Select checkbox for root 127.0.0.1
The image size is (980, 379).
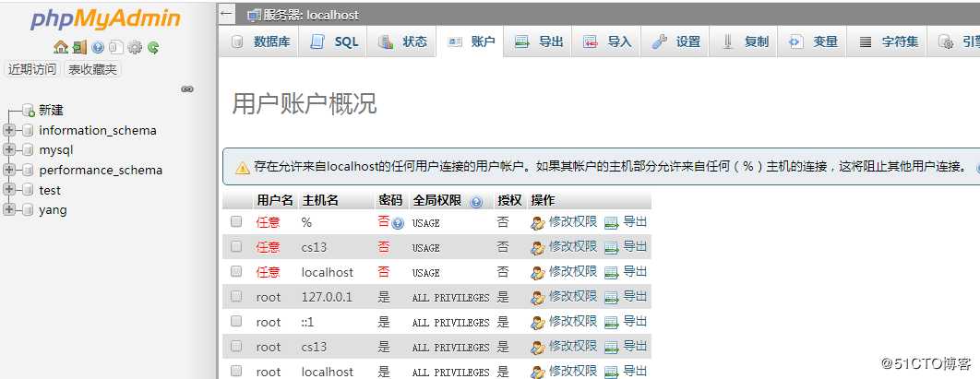coord(236,296)
